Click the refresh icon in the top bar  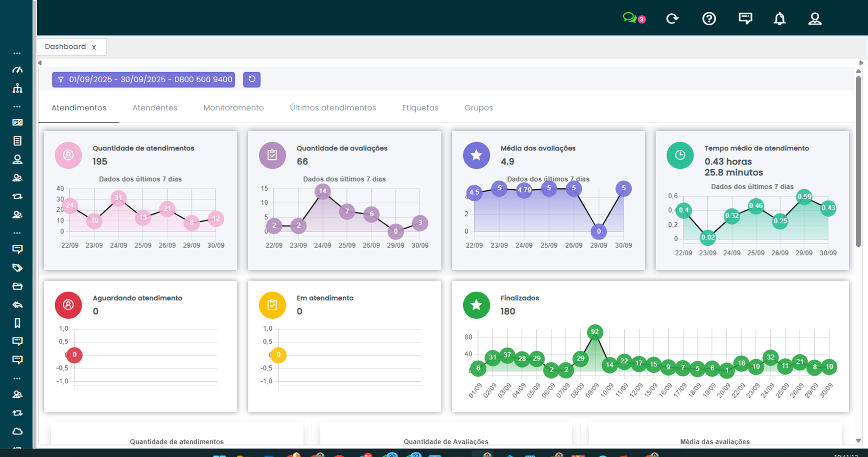coord(673,19)
